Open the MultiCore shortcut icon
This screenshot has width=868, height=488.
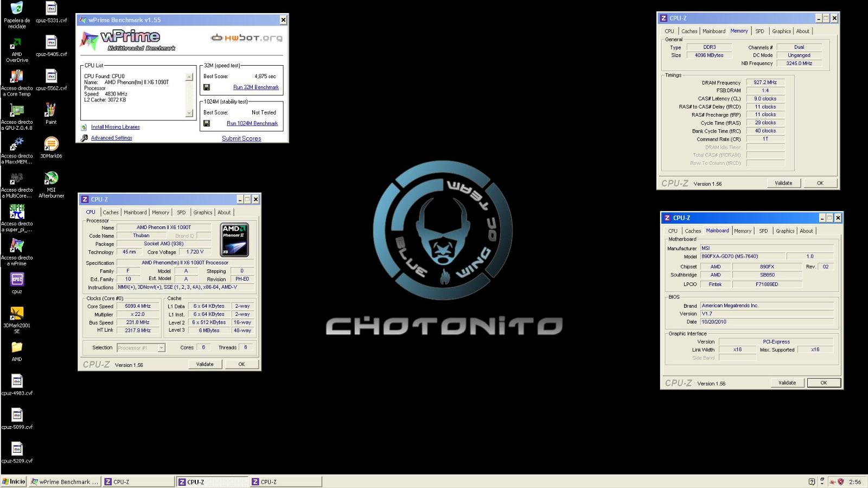[x=17, y=178]
